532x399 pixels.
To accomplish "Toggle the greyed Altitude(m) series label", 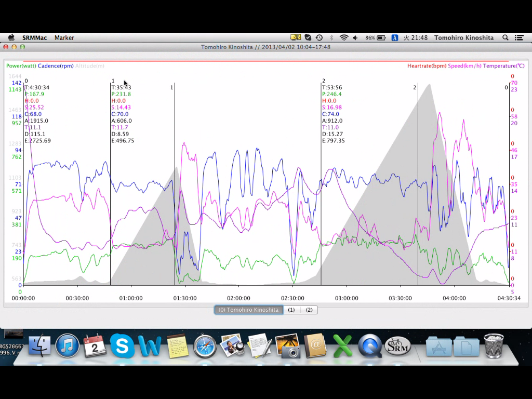I will [x=90, y=66].
